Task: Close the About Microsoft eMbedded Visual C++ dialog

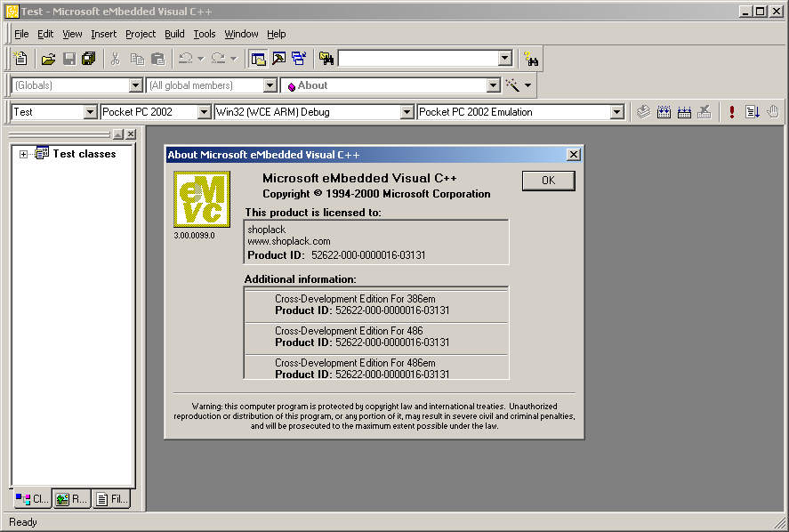Action: pyautogui.click(x=573, y=155)
